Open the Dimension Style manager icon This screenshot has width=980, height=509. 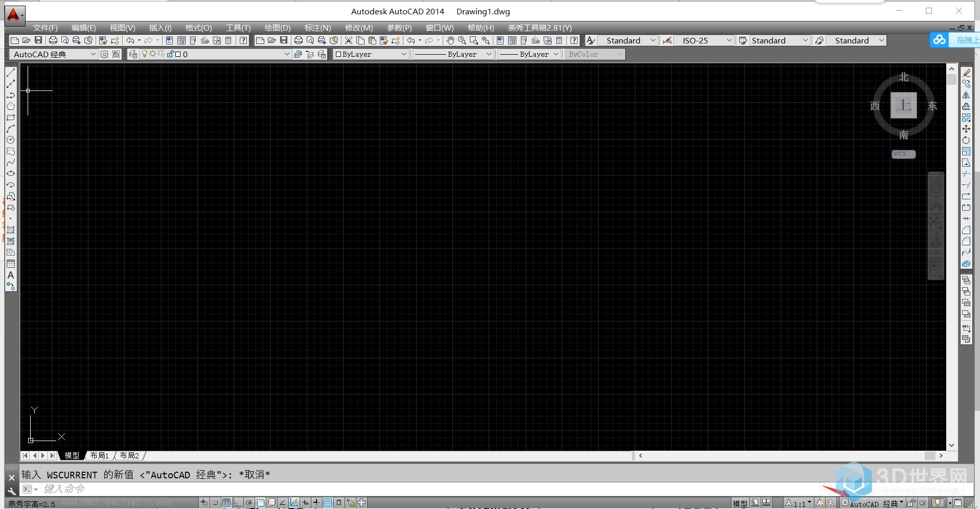click(x=667, y=40)
